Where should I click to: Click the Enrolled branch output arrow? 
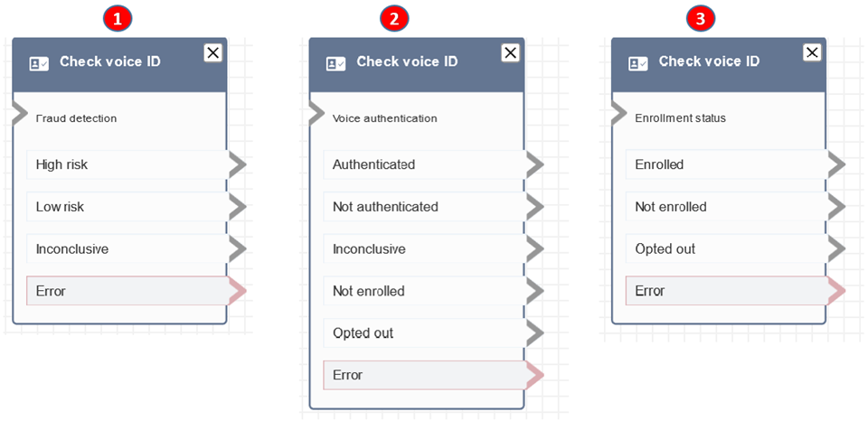click(836, 164)
